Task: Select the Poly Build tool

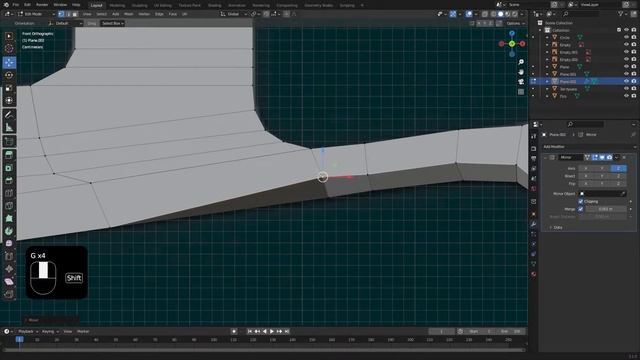Action: tap(9, 218)
